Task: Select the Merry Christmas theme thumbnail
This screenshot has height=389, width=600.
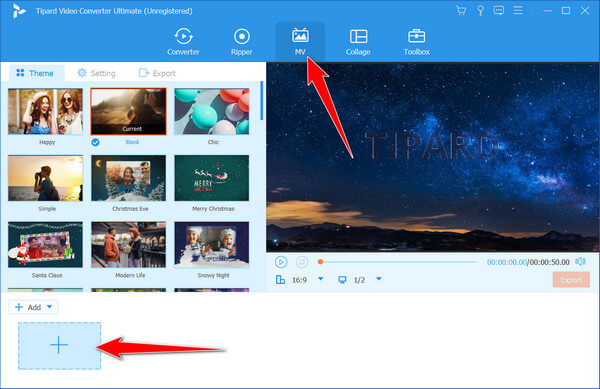Action: tap(212, 178)
